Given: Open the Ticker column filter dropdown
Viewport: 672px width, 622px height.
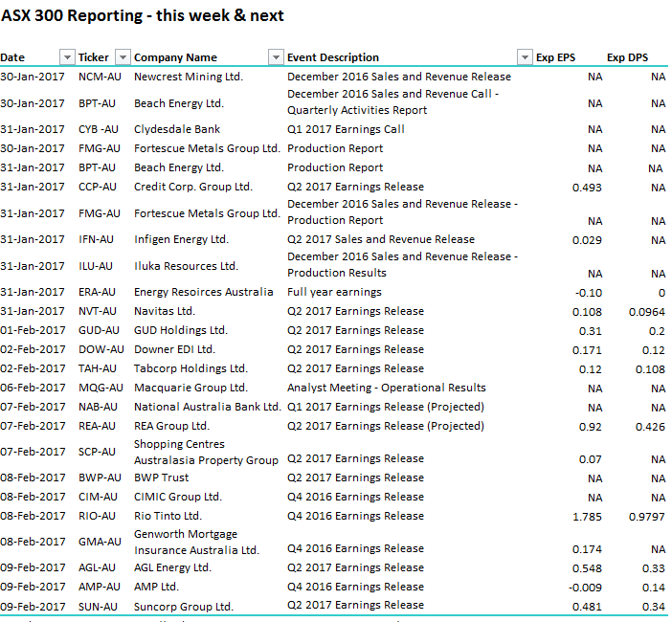Looking at the screenshot, I should click(123, 57).
